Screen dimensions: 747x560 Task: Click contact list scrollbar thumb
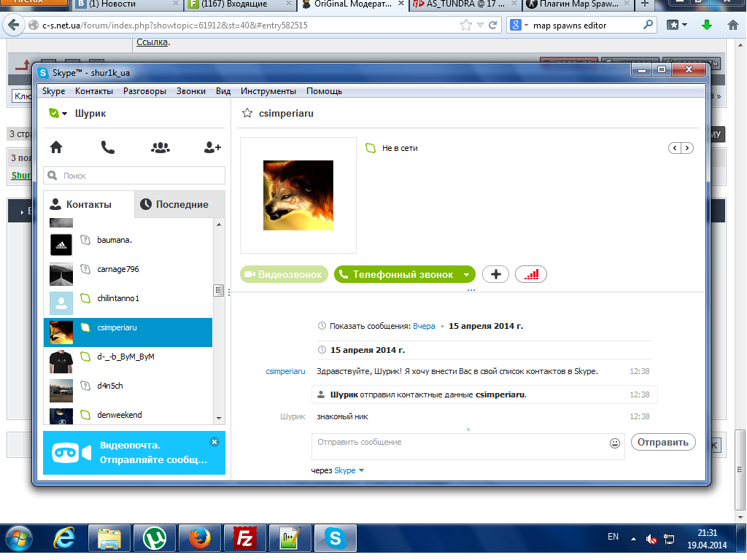tap(219, 290)
